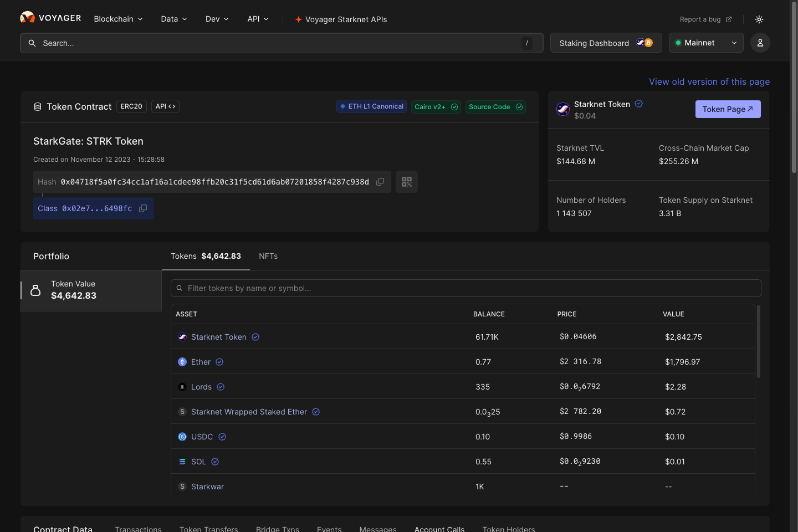Switch to the Tokens tab

[206, 256]
